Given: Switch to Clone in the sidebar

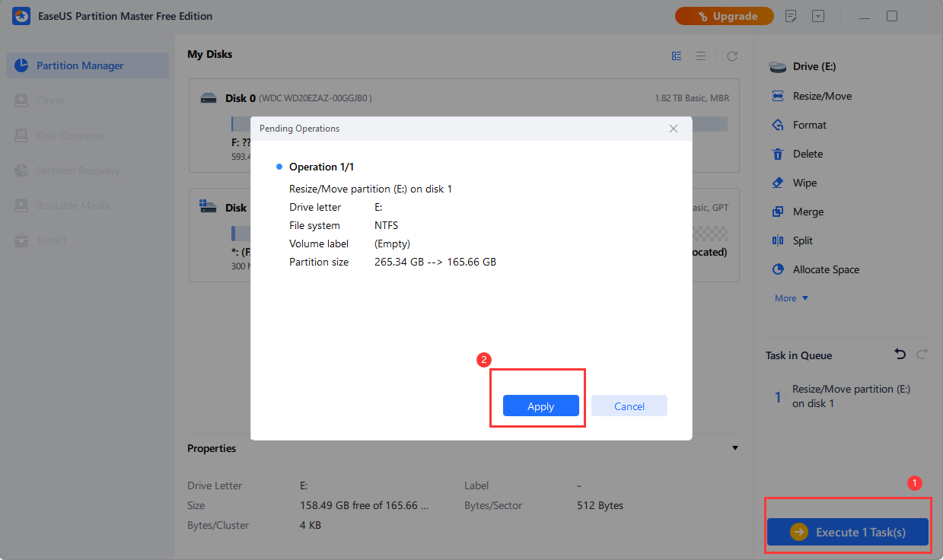Looking at the screenshot, I should point(87,100).
